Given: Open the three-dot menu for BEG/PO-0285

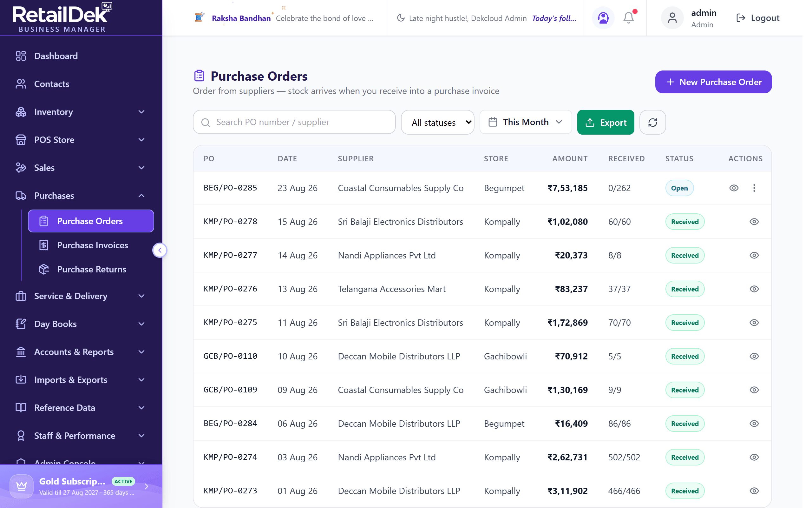Looking at the screenshot, I should [x=754, y=188].
